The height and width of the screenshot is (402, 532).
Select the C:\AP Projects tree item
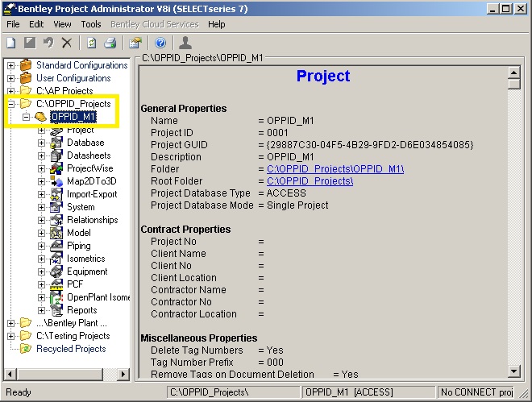point(64,91)
